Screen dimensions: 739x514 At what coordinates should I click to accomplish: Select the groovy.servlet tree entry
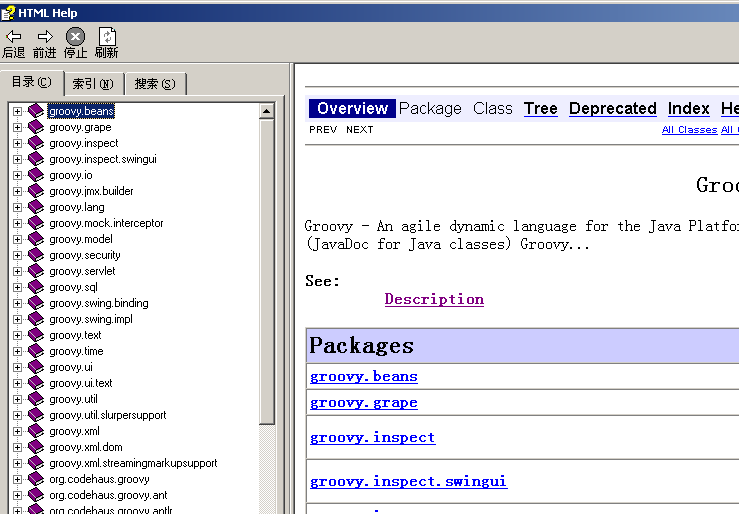(82, 271)
